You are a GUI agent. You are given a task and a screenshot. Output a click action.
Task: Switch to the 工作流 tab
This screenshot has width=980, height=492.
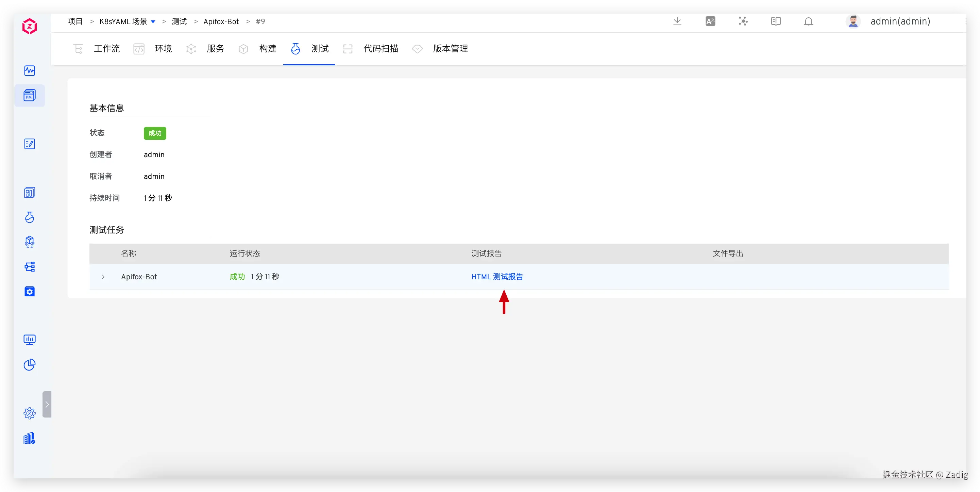[106, 49]
